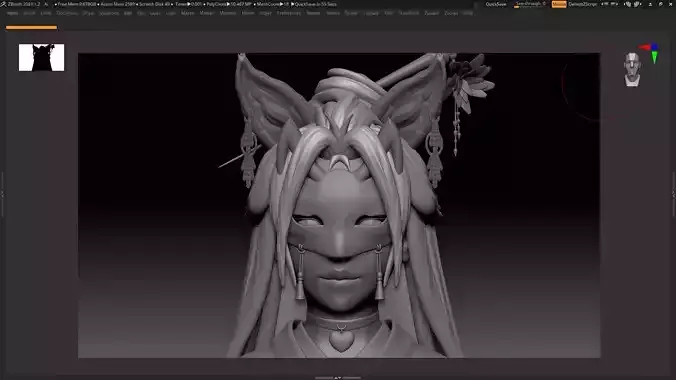Open the Macro menu
The width and height of the screenshot is (676, 380).
[x=188, y=13]
